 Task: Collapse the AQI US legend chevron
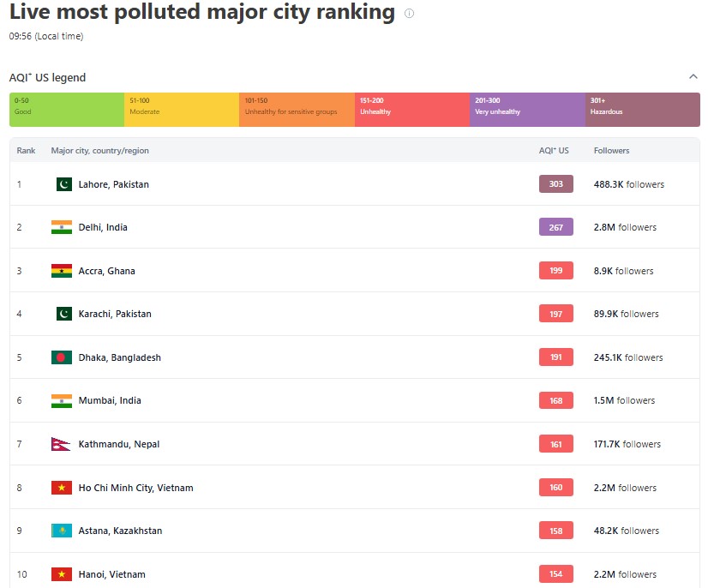(693, 77)
